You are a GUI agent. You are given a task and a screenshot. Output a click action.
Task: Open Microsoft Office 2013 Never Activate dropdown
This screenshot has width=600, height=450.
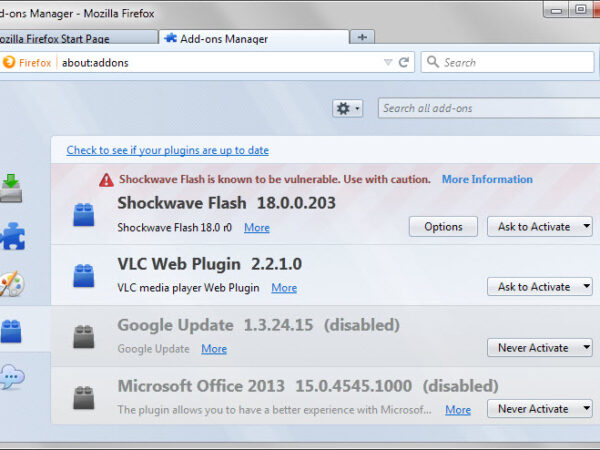(541, 409)
